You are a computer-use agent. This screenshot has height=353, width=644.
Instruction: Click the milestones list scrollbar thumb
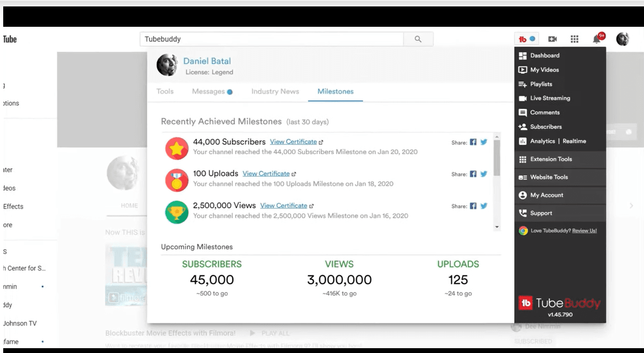[497, 157]
